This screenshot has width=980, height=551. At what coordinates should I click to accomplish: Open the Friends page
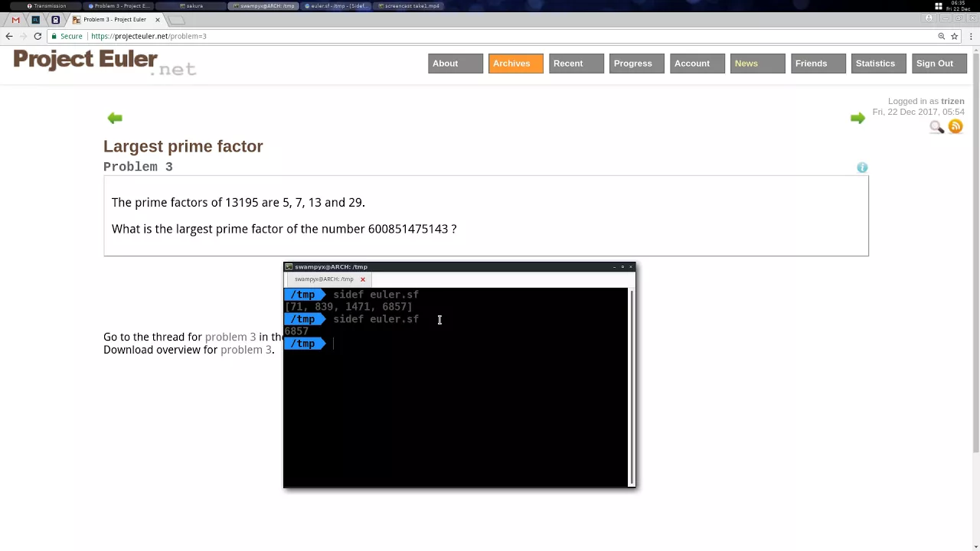pos(818,64)
